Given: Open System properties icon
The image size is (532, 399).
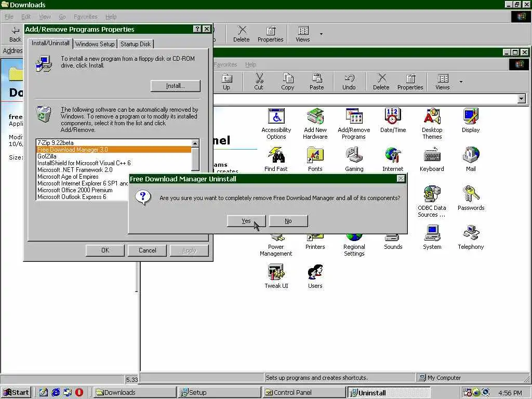Looking at the screenshot, I should click(432, 237).
